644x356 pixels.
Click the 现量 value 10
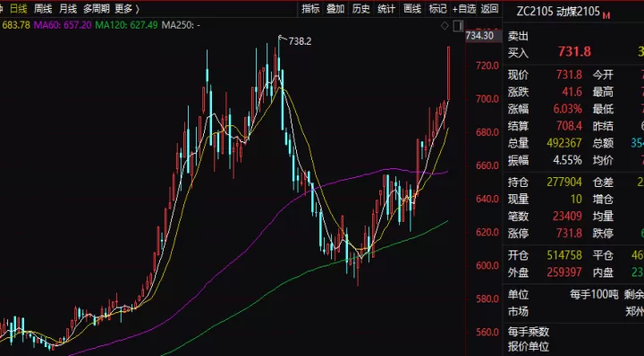tap(576, 199)
